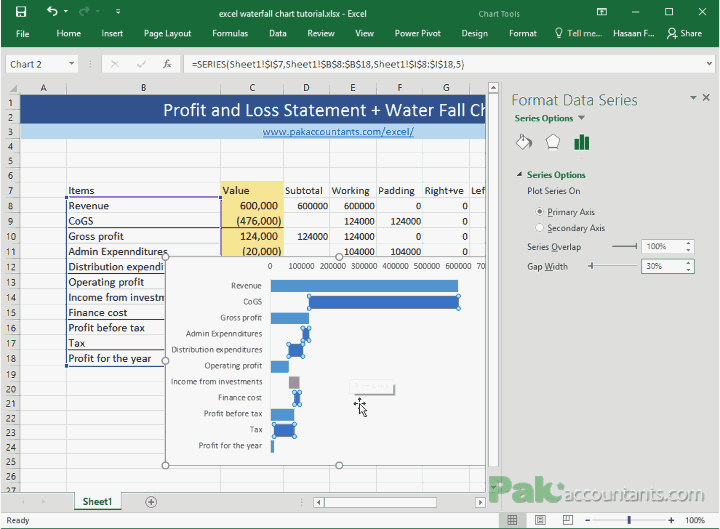Open the Chart Tools Format tab
Viewport: 720px width, 529px height.
pos(523,34)
